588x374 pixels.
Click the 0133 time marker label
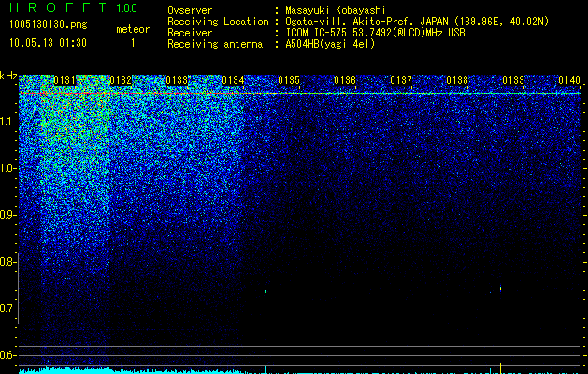[x=177, y=80]
